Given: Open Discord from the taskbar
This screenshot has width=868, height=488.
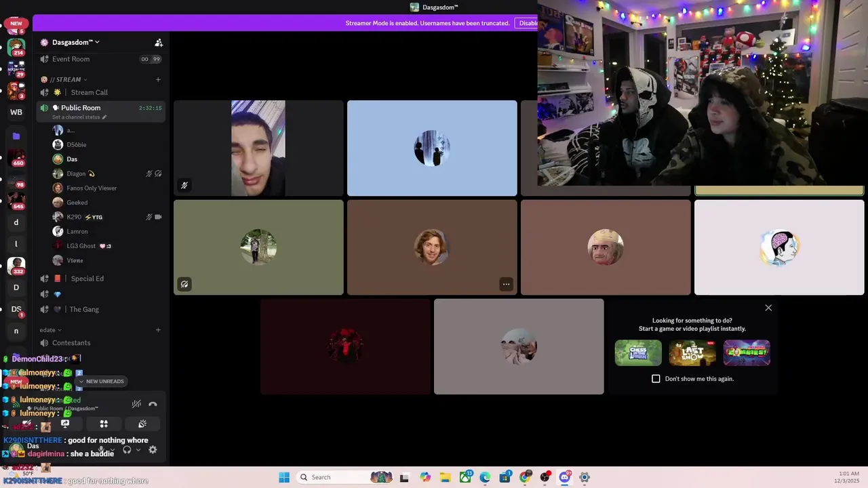Looking at the screenshot, I should [565, 477].
